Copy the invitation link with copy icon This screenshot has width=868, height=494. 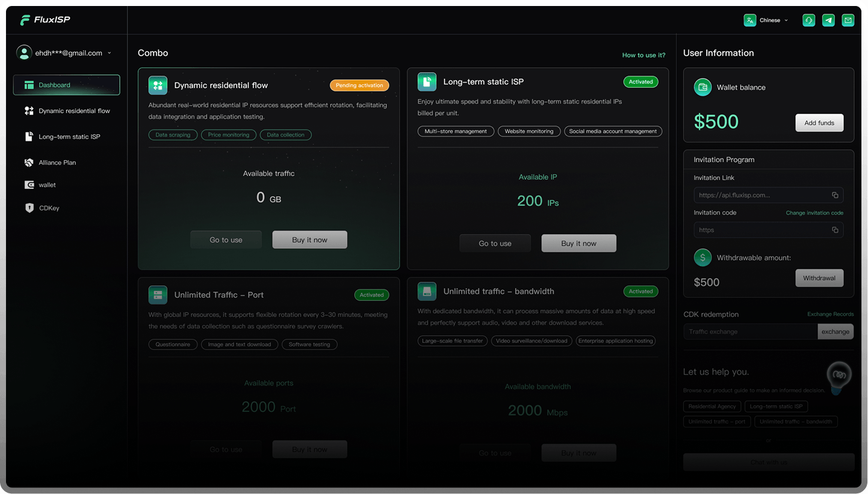(834, 195)
